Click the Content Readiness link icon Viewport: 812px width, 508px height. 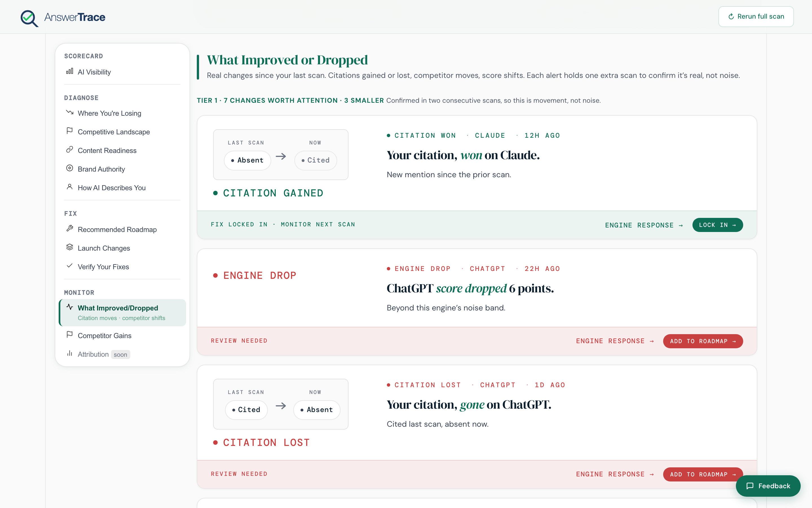(69, 150)
